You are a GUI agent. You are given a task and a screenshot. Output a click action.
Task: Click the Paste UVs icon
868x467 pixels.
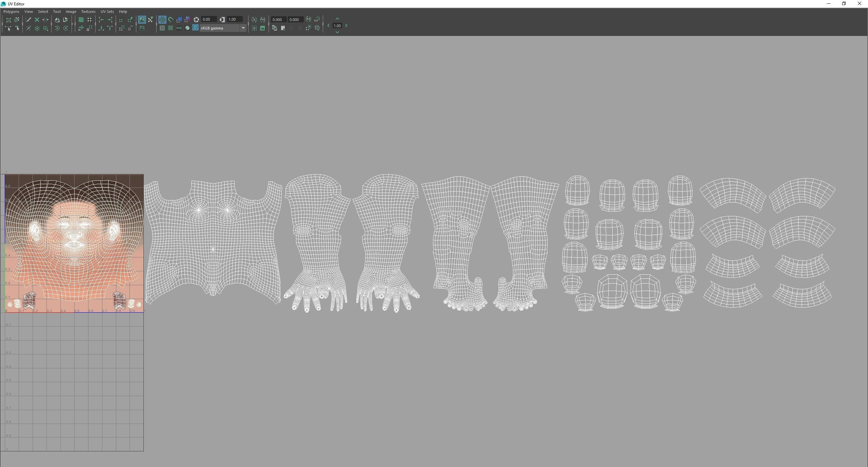(283, 28)
